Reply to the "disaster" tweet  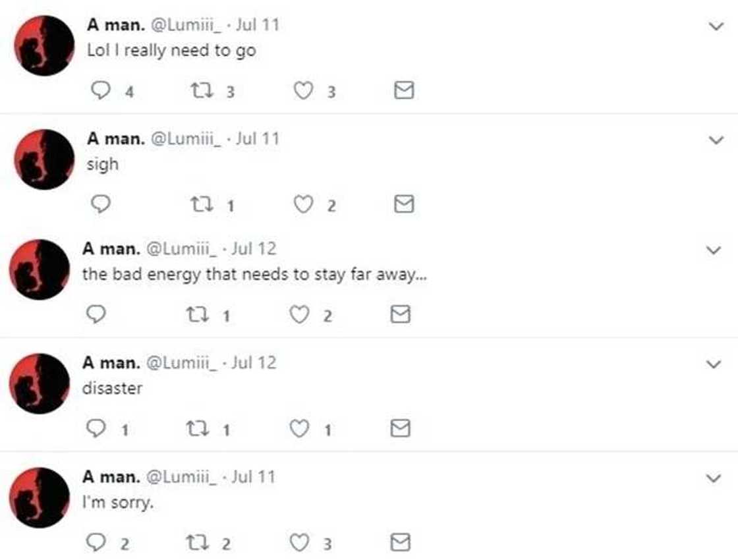click(98, 430)
